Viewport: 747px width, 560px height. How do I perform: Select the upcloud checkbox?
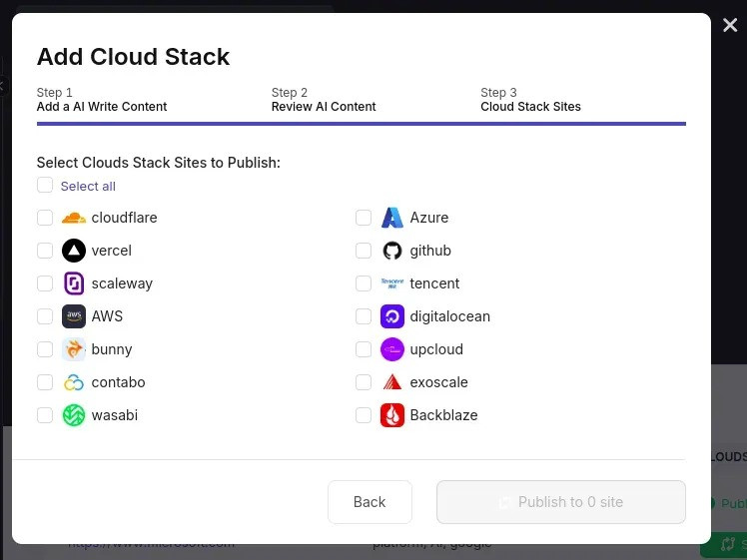(x=364, y=349)
